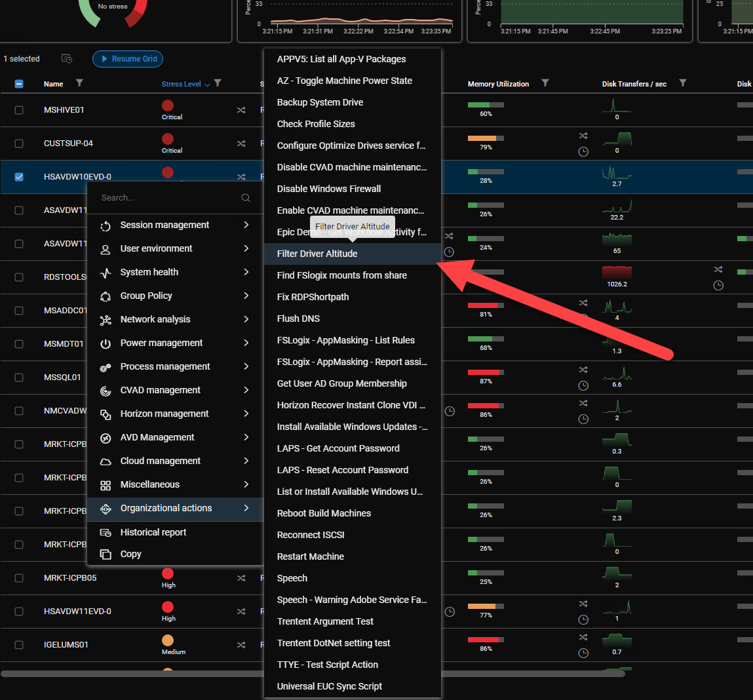
Task: Click the Disk Transfers / sec filter icon
Action: [683, 83]
